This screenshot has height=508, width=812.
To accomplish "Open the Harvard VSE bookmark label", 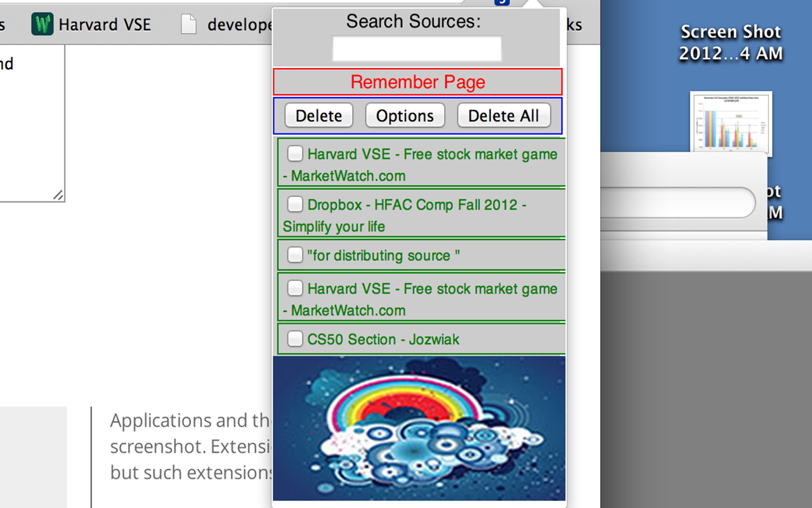I will 105,25.
